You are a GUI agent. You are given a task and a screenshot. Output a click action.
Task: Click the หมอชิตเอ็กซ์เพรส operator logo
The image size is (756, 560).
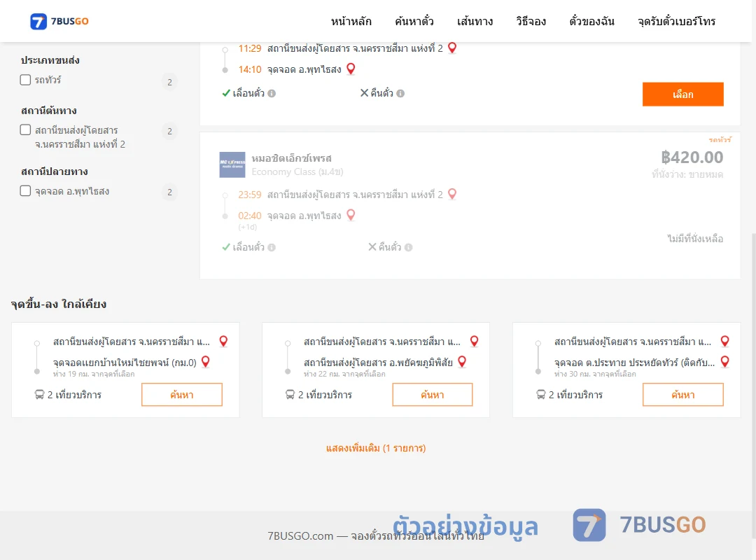[232, 165]
